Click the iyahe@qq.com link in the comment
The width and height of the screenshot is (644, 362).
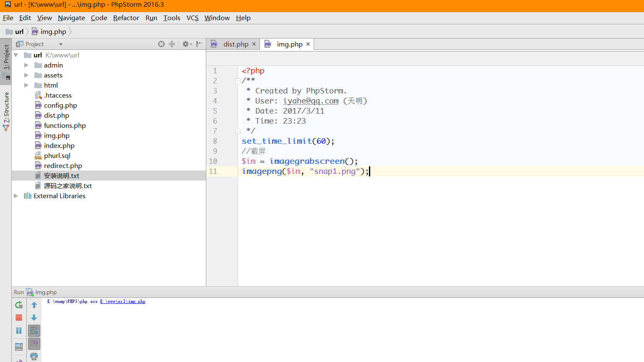point(311,101)
